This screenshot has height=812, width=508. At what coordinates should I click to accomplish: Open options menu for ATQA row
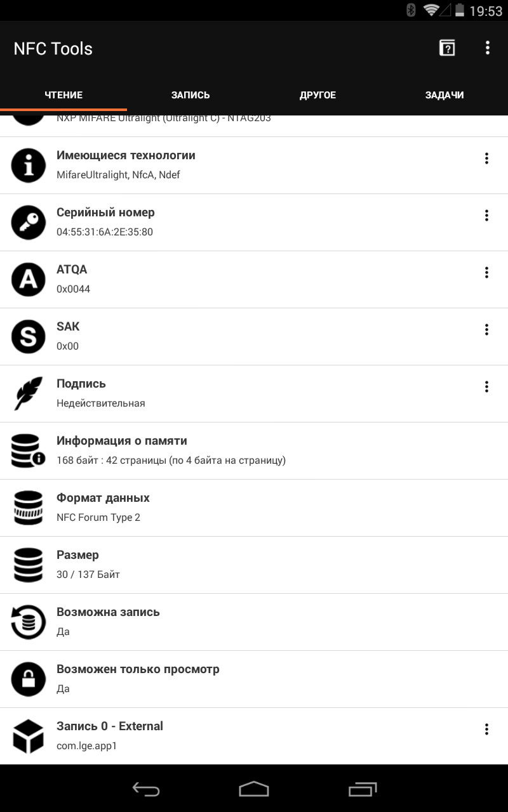486,273
